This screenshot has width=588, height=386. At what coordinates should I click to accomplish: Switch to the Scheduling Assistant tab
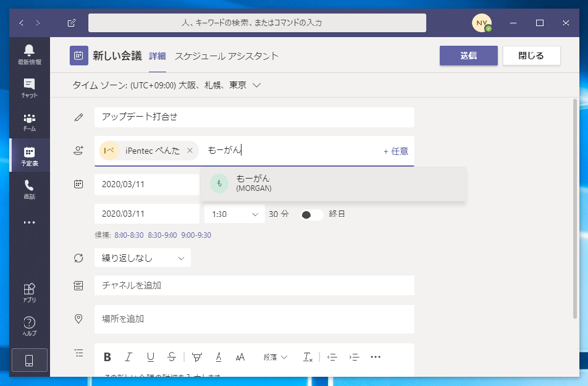(227, 56)
